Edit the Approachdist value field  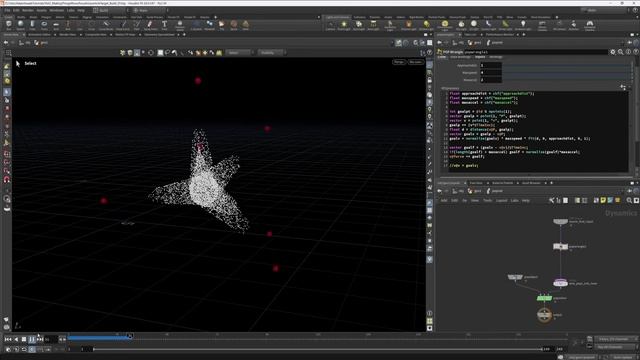(491, 65)
